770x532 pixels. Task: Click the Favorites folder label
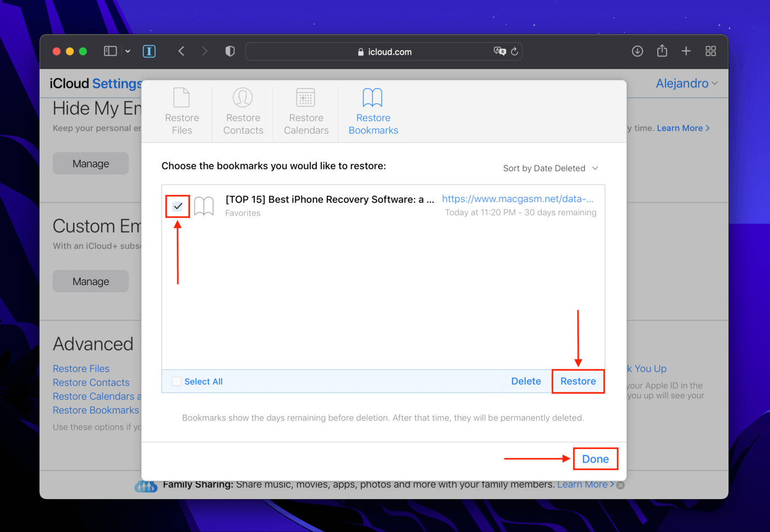243,213
